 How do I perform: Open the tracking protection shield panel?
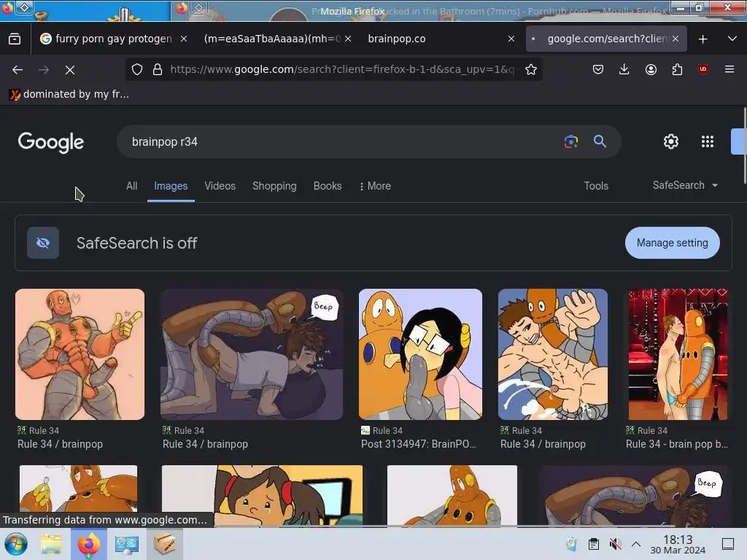click(137, 69)
